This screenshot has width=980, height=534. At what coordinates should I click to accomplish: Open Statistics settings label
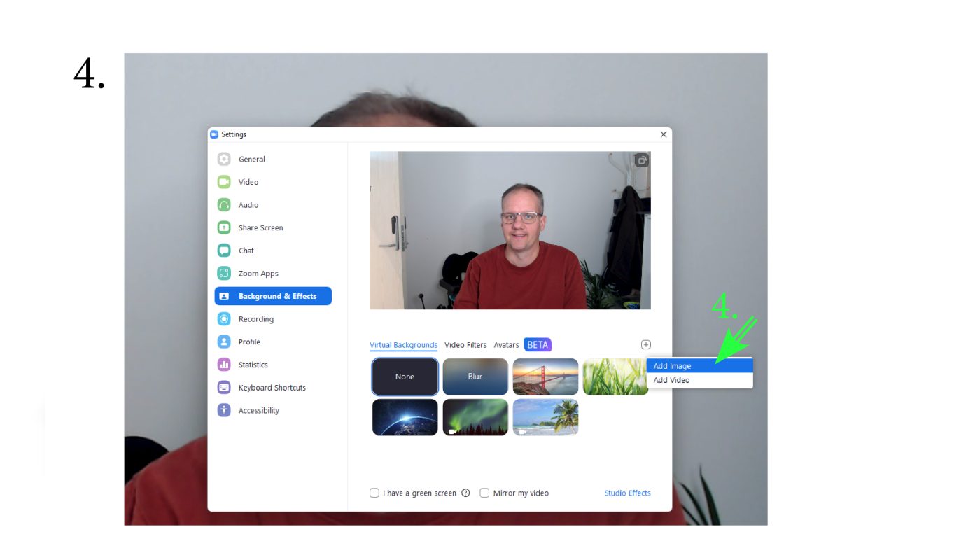pos(253,365)
